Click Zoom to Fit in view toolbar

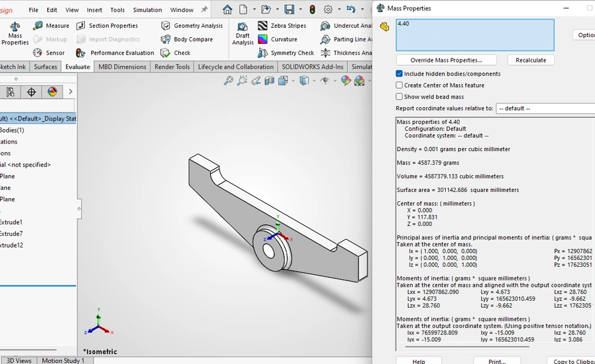pyautogui.click(x=229, y=80)
